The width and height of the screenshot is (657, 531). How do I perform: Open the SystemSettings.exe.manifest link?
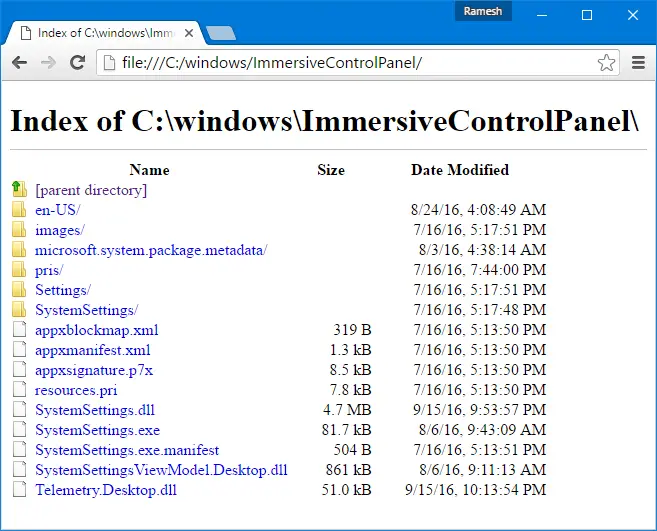tap(127, 450)
